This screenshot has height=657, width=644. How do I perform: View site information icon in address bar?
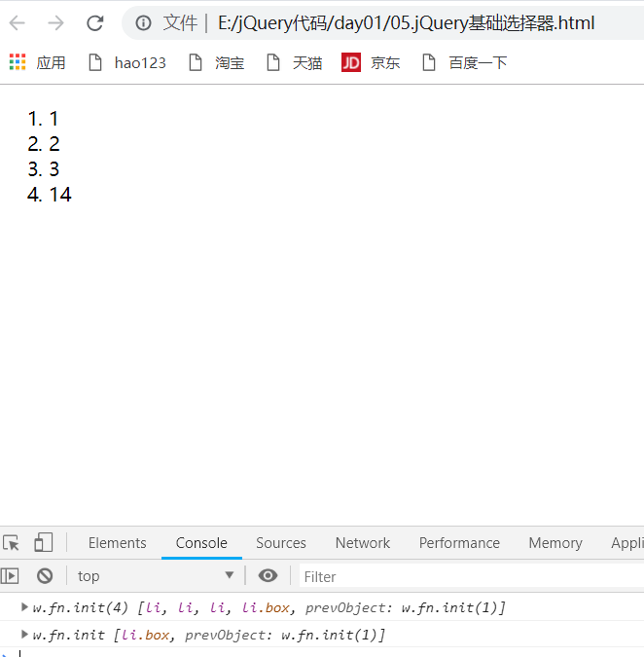(x=143, y=22)
